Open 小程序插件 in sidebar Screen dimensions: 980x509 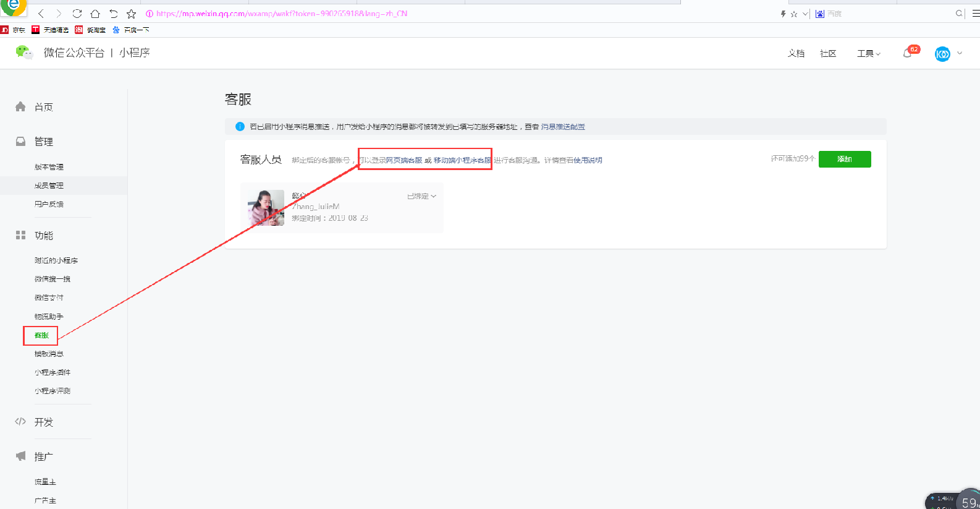[x=53, y=372]
